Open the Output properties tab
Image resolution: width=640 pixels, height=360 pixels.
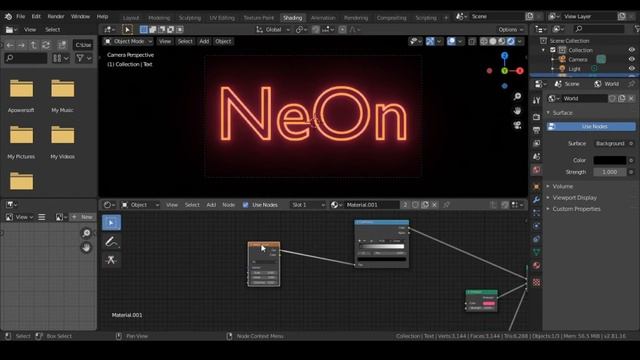(536, 130)
